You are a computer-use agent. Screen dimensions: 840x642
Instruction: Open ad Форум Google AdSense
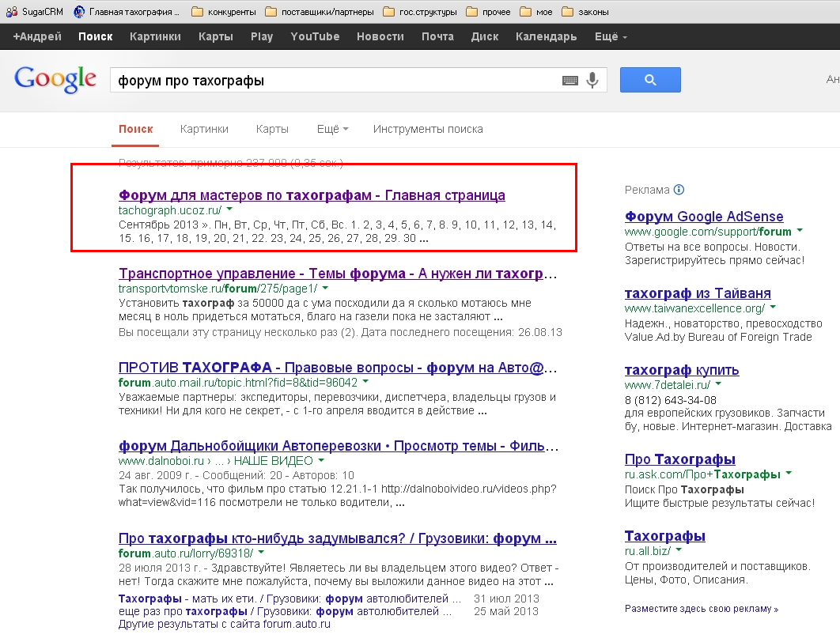pyautogui.click(x=704, y=217)
